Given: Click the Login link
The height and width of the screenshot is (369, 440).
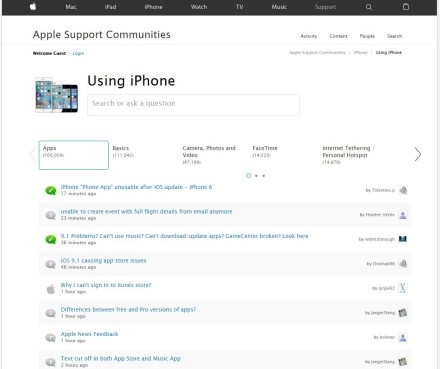Looking at the screenshot, I should coord(78,53).
